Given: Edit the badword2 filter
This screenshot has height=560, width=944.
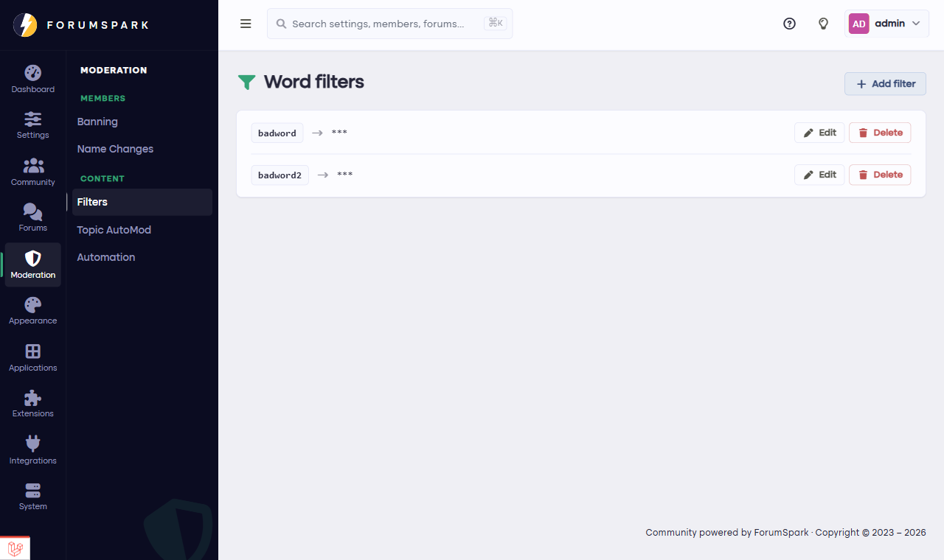Looking at the screenshot, I should pos(819,175).
